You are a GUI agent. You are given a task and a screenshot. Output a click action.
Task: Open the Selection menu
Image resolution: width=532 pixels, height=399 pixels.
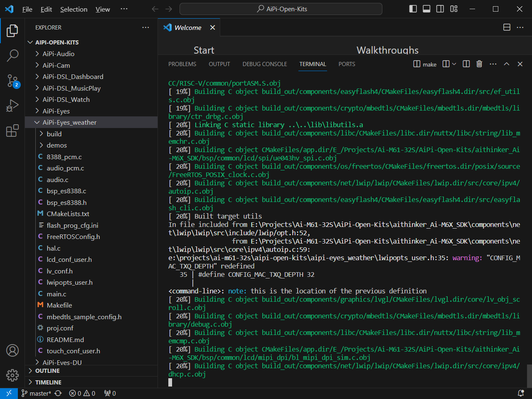click(x=74, y=9)
